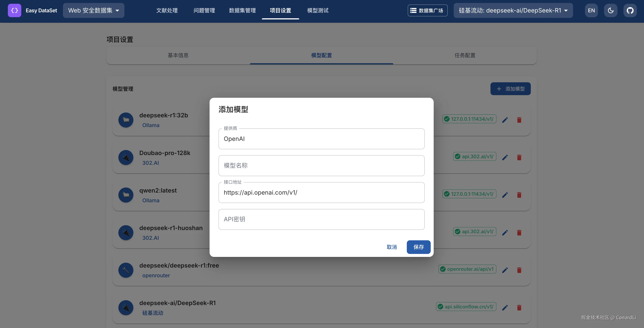Delete the Doubao-pro-128k model
The width and height of the screenshot is (644, 328).
(519, 157)
